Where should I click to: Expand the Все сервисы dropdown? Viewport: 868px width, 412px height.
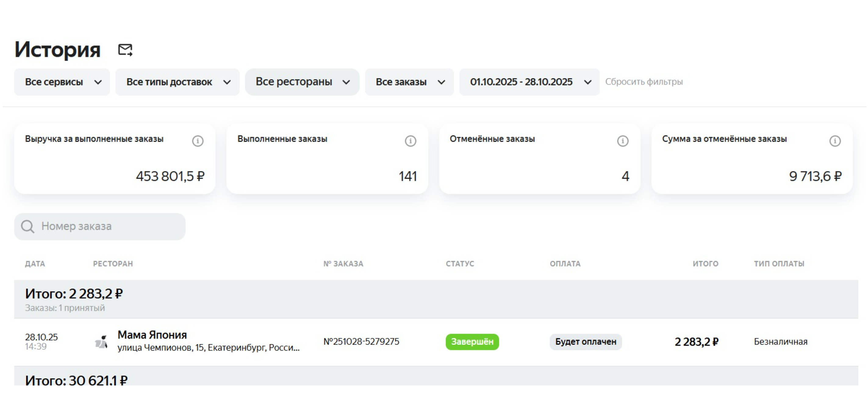[x=62, y=82]
